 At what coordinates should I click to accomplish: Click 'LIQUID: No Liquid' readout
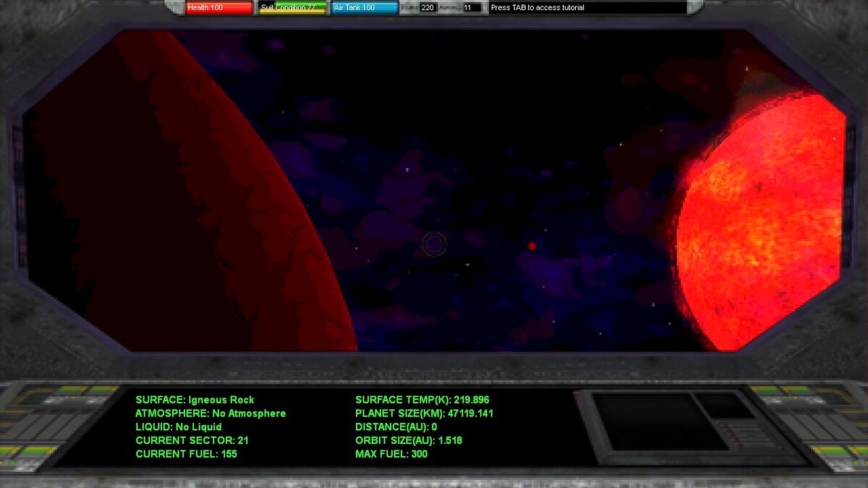point(179,427)
